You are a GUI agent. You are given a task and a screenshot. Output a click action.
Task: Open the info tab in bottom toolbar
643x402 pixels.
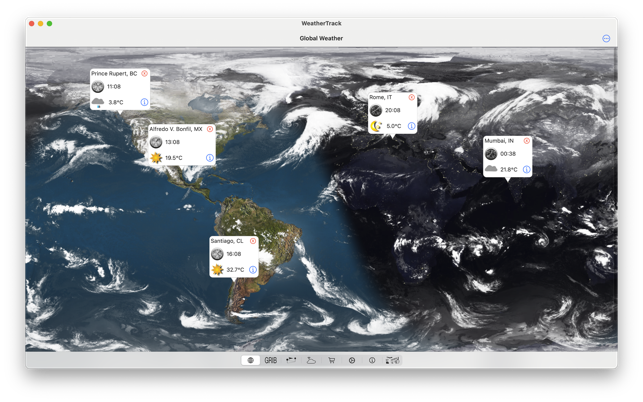pos(372,361)
